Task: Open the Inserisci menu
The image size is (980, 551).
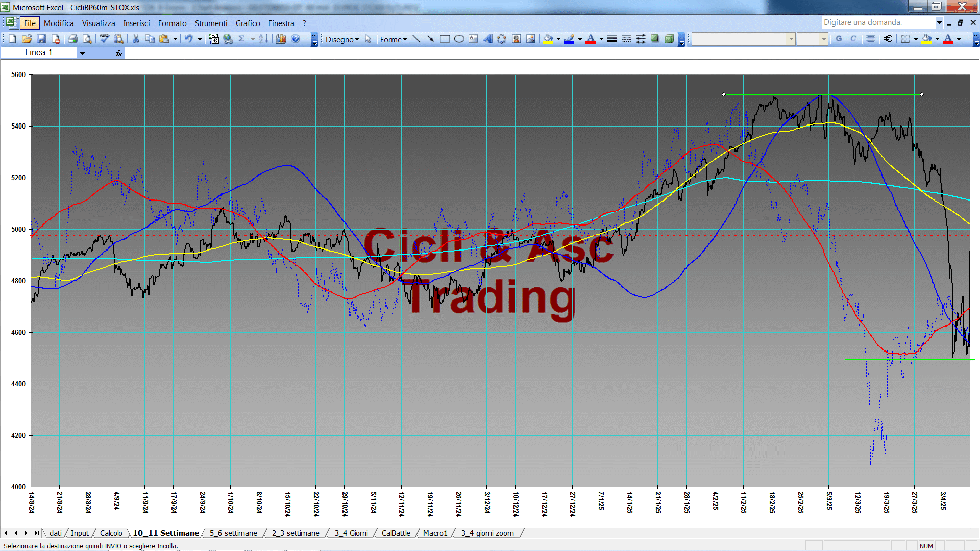Action: coord(136,23)
